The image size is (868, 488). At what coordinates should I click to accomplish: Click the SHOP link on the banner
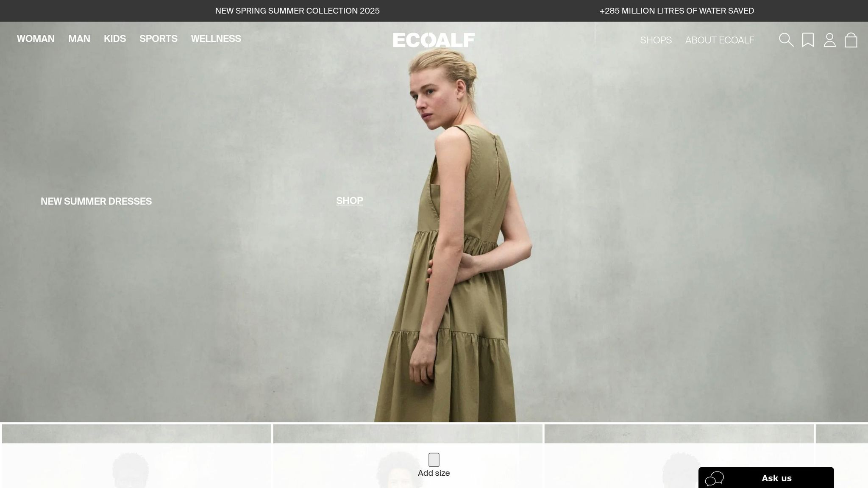[350, 201]
